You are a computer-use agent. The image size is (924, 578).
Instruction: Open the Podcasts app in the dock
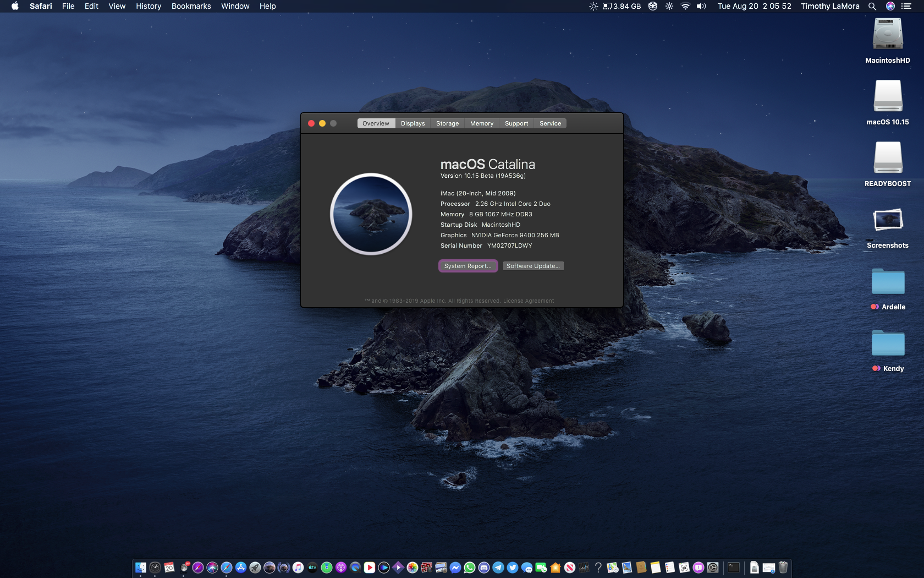tap(341, 568)
